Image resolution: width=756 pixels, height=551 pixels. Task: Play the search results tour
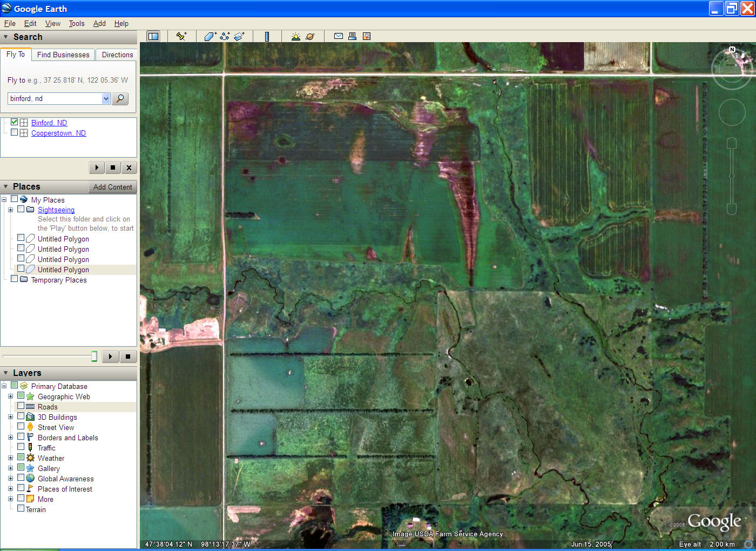pos(97,167)
